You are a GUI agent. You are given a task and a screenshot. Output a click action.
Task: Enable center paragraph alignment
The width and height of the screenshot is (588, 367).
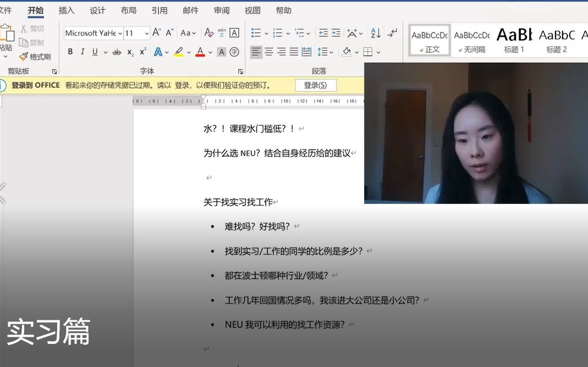268,51
